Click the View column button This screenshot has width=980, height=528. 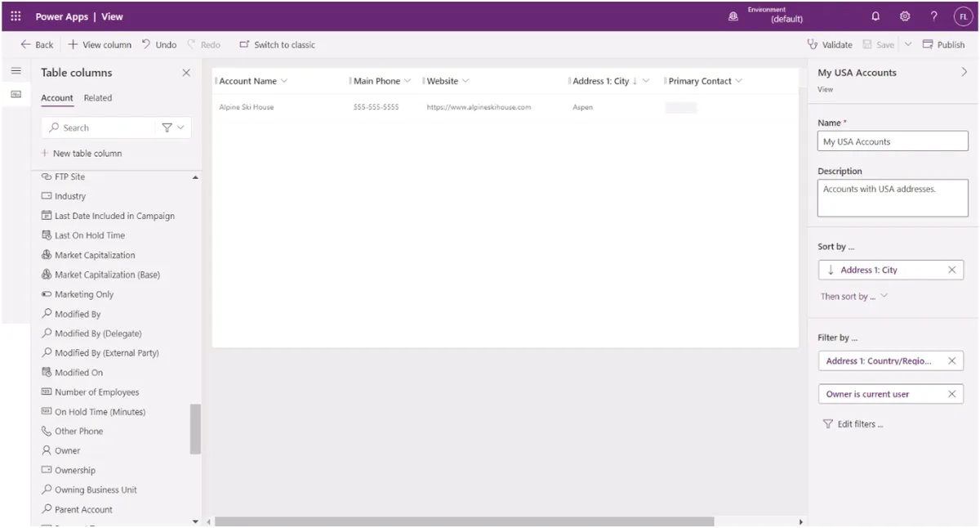(x=100, y=45)
